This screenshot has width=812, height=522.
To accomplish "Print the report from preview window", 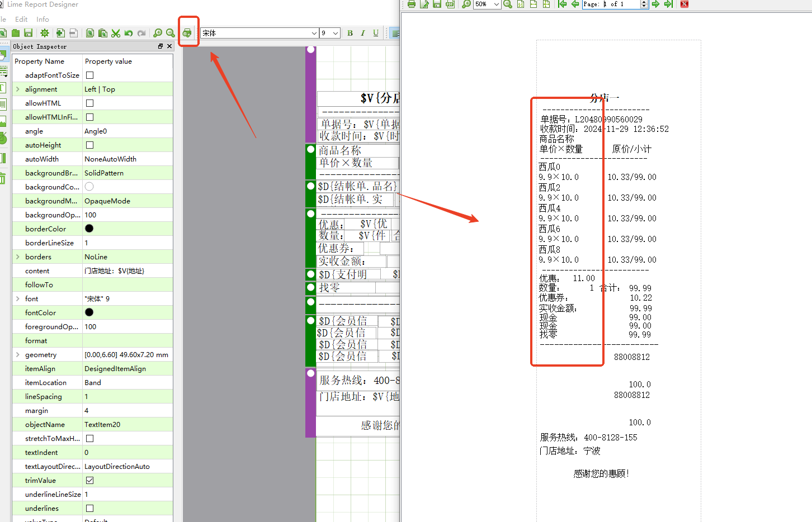I will pyautogui.click(x=412, y=4).
